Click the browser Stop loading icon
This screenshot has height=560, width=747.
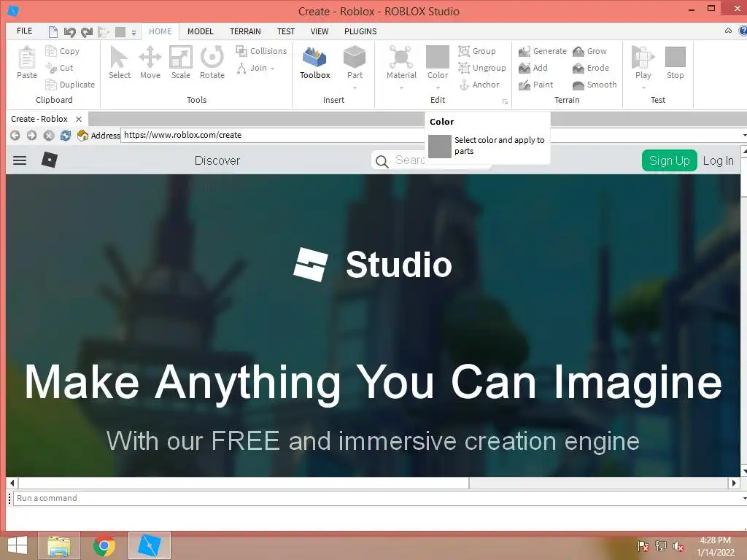coord(49,135)
